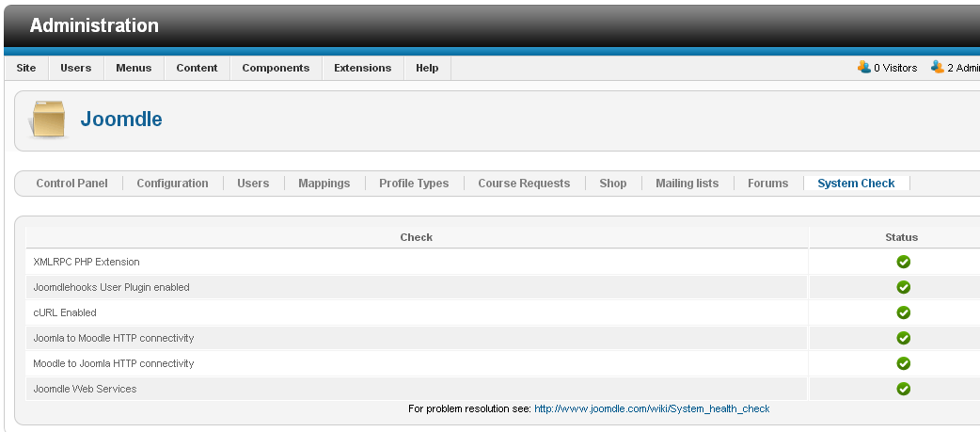Open the Site menu
This screenshot has height=432, width=980.
point(26,68)
